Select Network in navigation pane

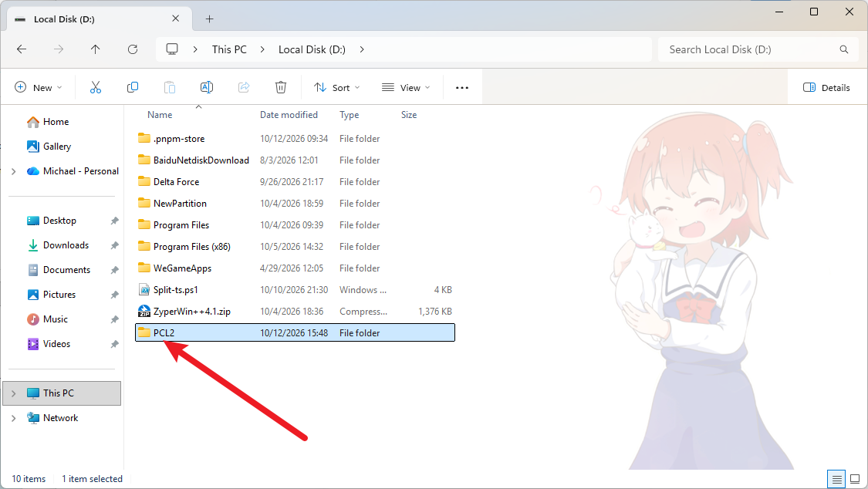pyautogui.click(x=60, y=418)
